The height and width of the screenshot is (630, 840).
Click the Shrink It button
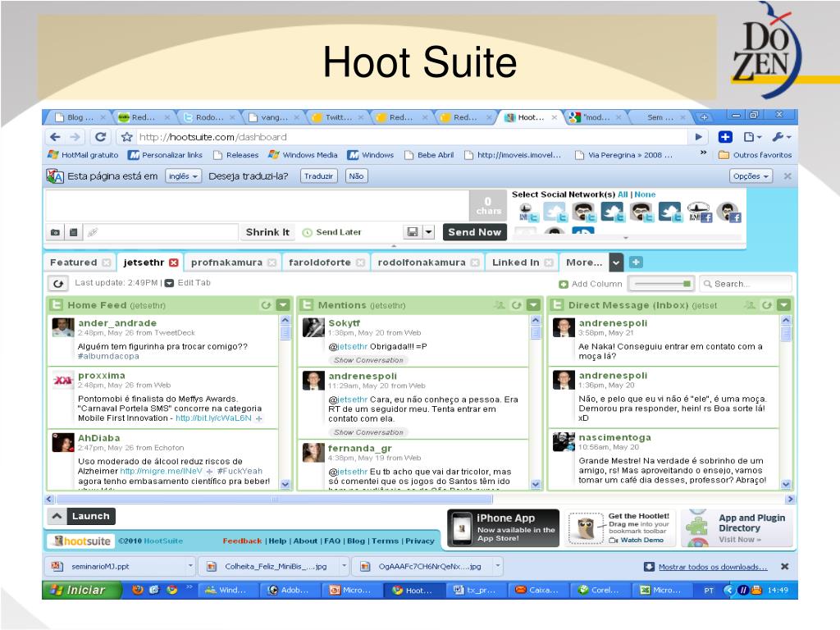click(x=267, y=232)
